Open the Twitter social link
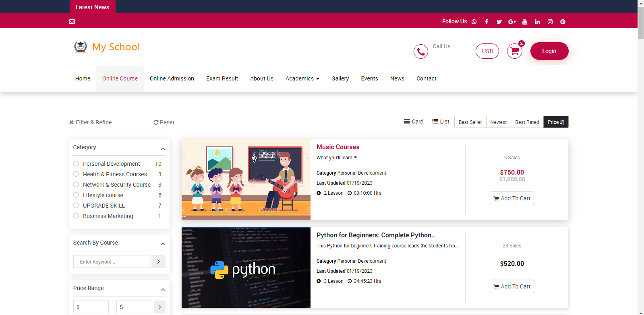 coord(499,22)
